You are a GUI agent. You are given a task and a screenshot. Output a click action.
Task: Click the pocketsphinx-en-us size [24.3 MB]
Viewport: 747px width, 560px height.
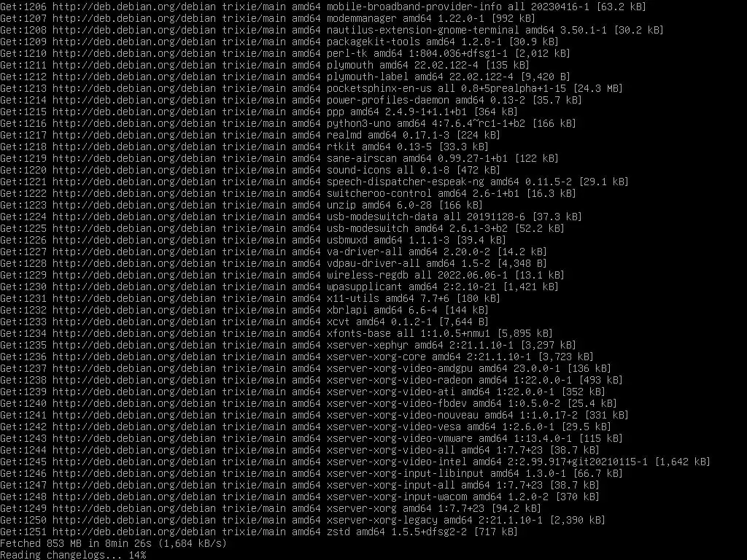coord(598,88)
